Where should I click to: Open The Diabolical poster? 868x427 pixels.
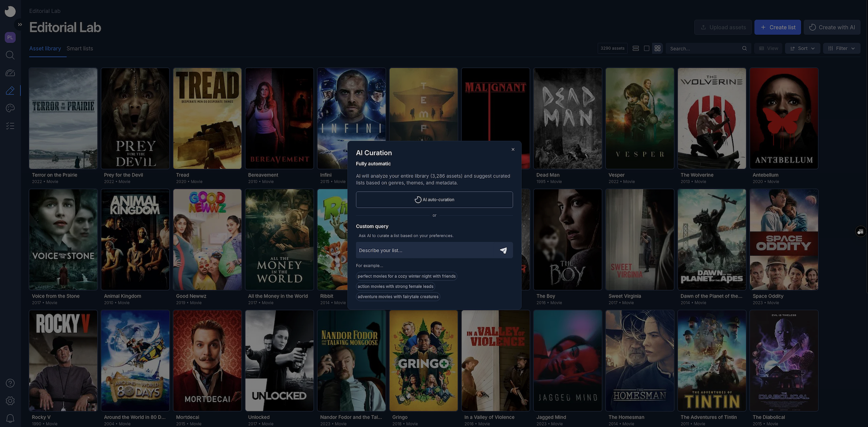[784, 361]
